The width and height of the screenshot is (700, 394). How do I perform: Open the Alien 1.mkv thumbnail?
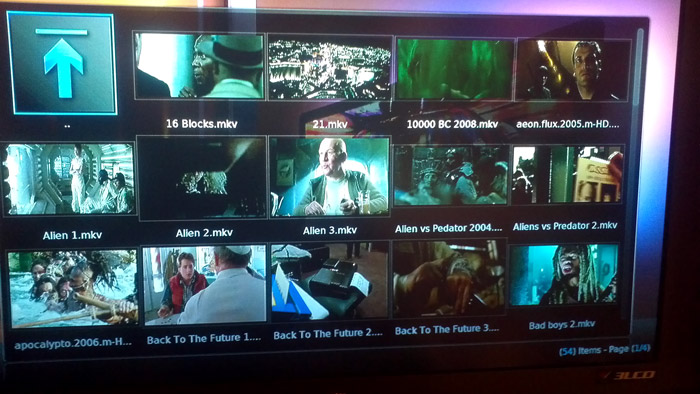tap(69, 179)
